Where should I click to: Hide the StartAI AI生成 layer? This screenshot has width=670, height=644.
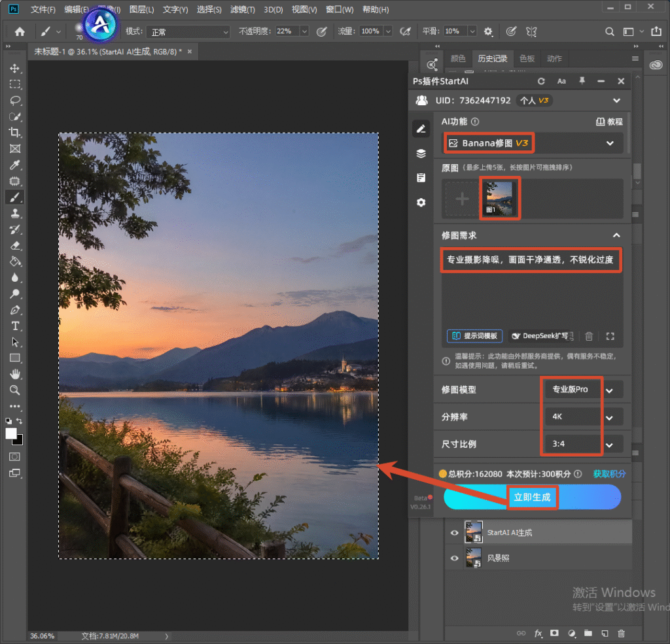[454, 533]
